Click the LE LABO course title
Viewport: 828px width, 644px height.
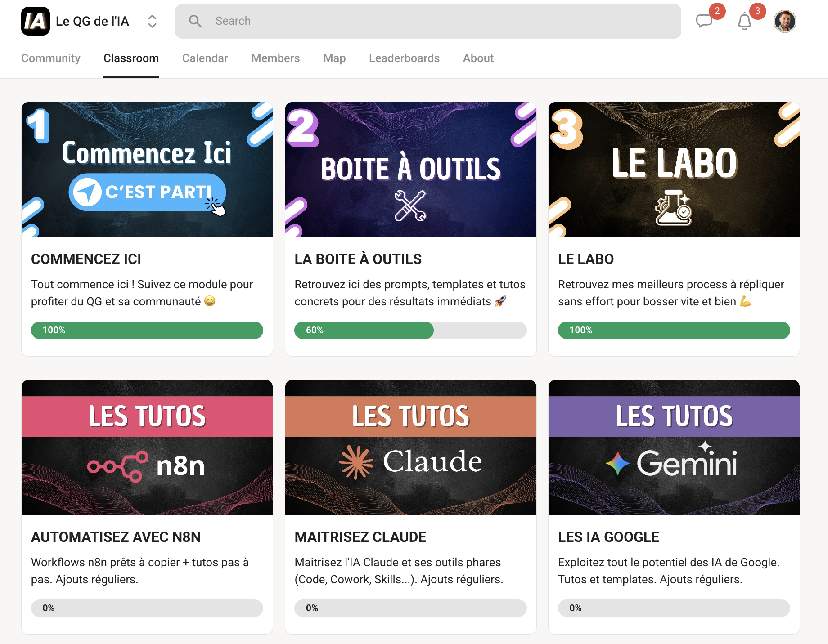click(x=586, y=259)
